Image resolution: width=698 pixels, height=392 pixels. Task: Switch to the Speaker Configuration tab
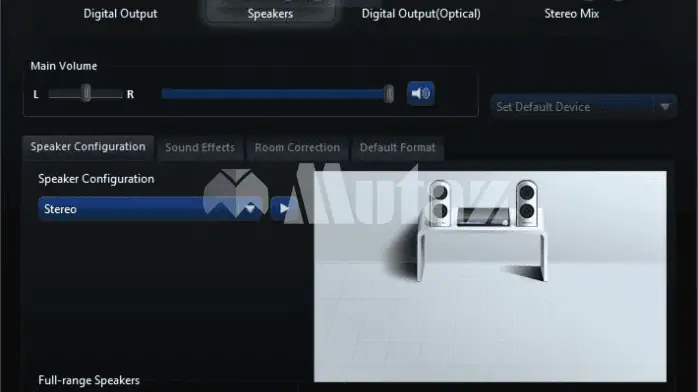(88, 147)
